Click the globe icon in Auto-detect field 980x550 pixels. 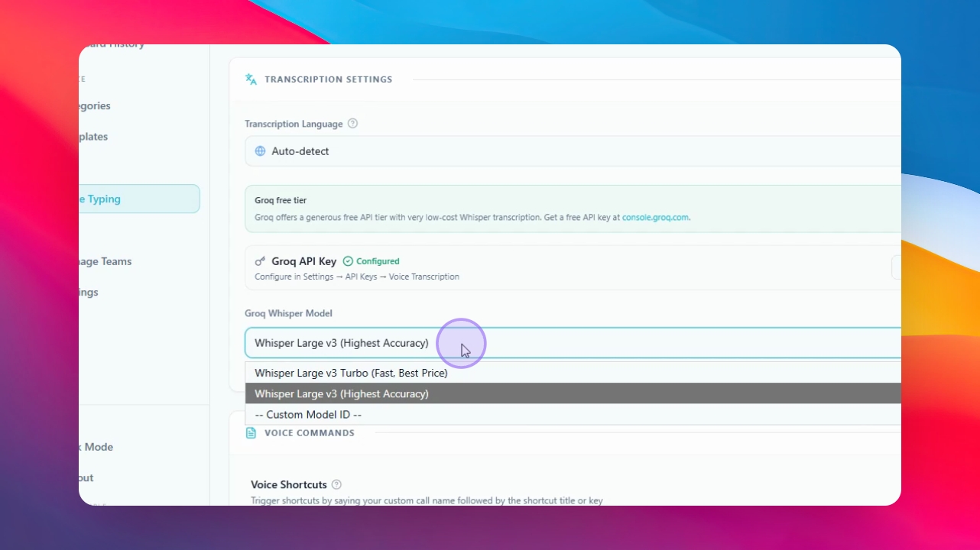(x=260, y=151)
